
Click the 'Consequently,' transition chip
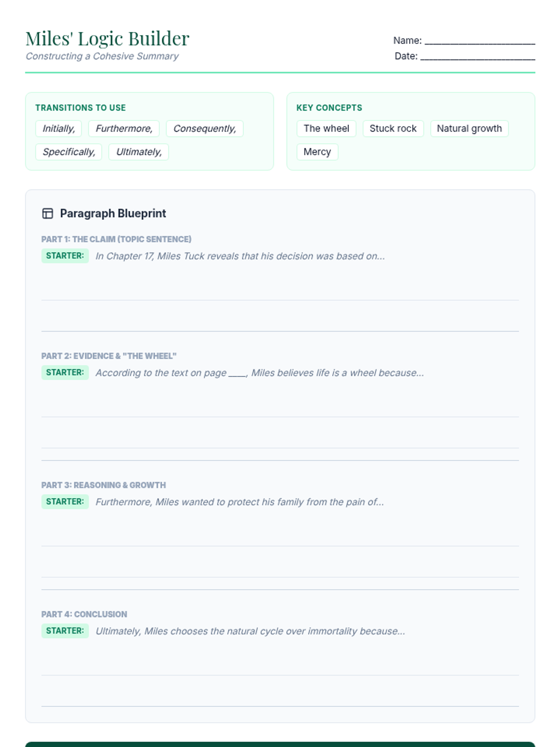click(205, 128)
